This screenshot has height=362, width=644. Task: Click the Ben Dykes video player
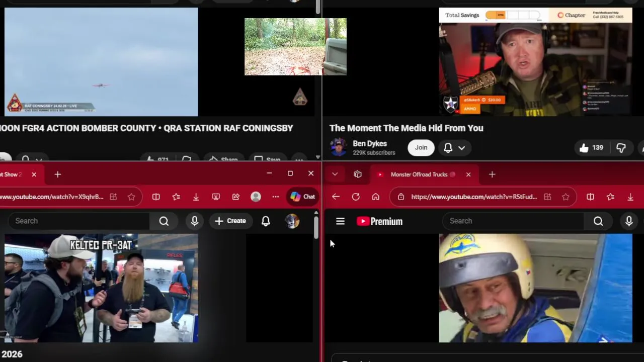(x=535, y=62)
